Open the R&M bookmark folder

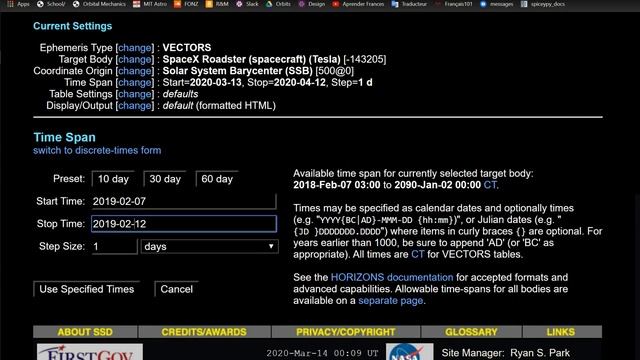217,4
